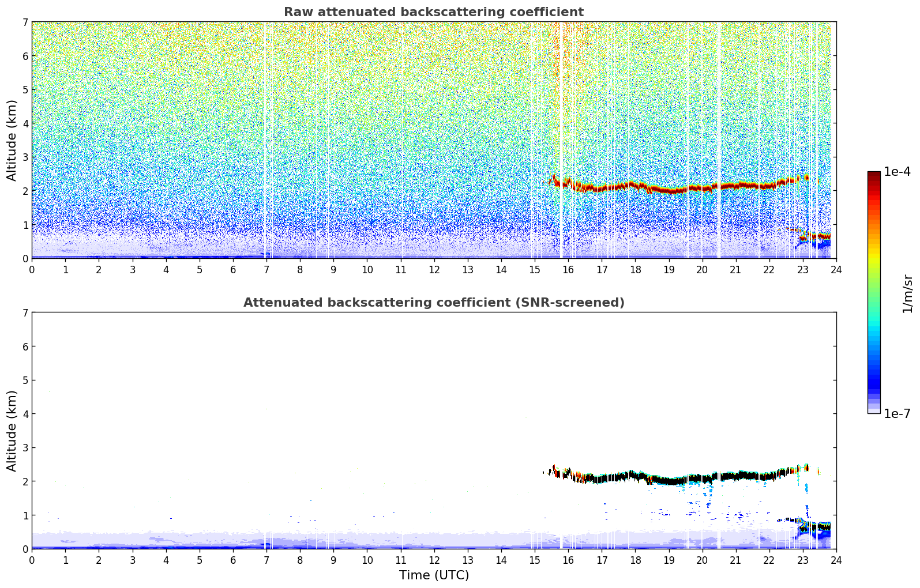The width and height of the screenshot is (920, 588).
Task: Click x-axis tick "3" of the SNR-screened plot
Action: click(x=132, y=559)
